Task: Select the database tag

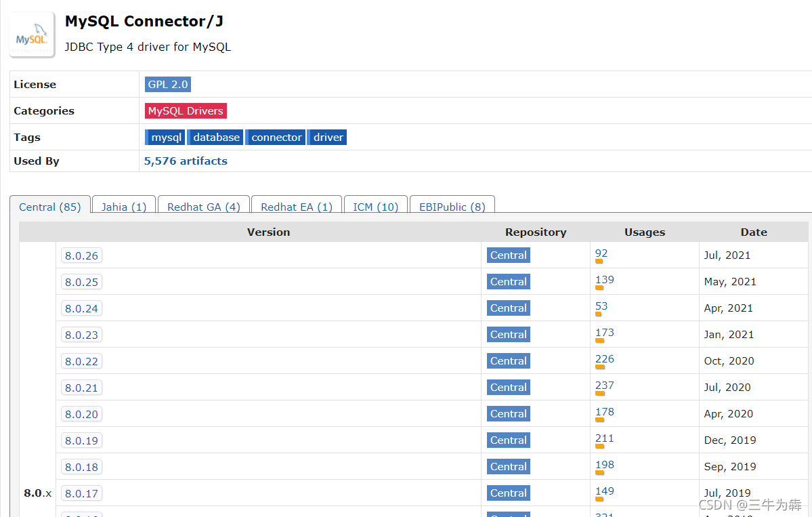Action: pyautogui.click(x=215, y=138)
